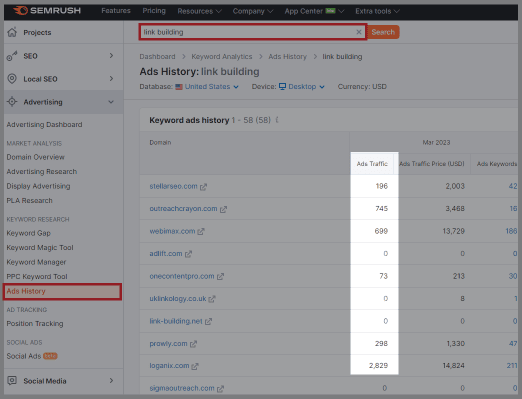Open PLA Research in sidebar
Viewport: 522px width, 399px height.
30,201
